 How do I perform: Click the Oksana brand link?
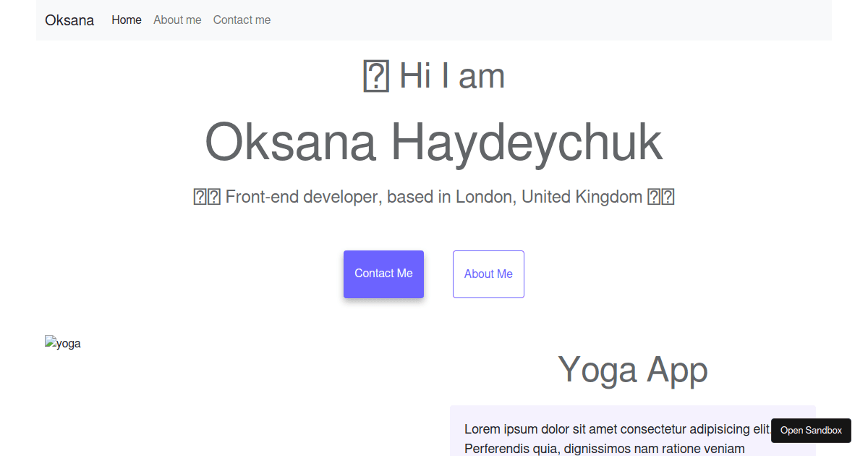click(69, 20)
